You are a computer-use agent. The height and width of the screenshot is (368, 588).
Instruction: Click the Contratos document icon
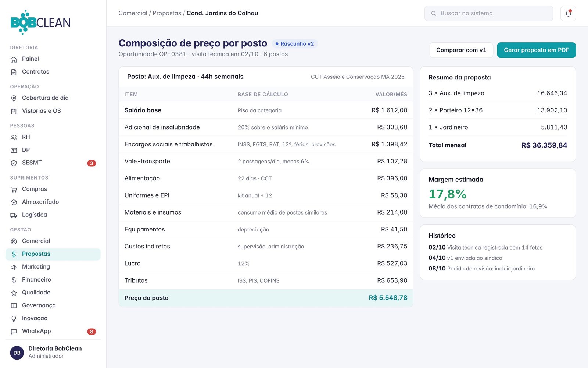[14, 72]
